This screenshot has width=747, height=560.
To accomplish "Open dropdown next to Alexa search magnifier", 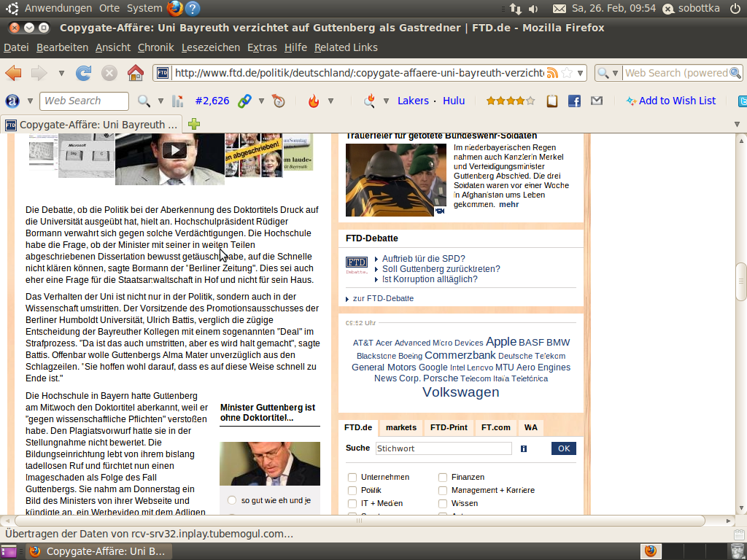I will tap(160, 101).
